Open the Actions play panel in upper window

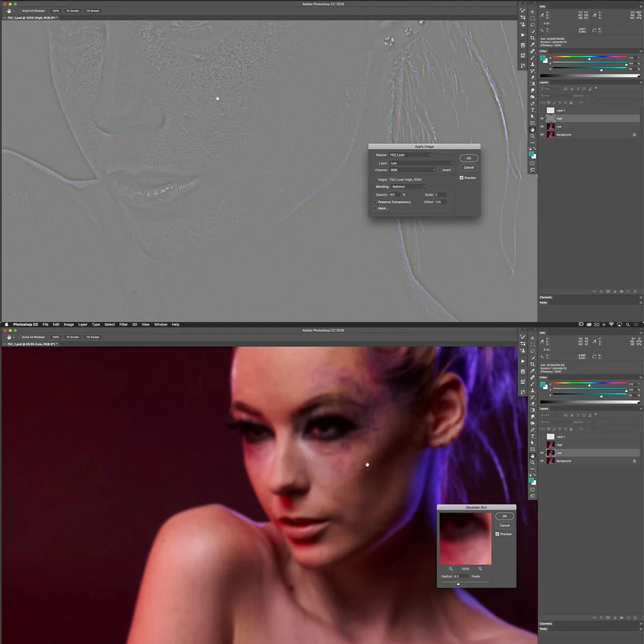click(523, 35)
